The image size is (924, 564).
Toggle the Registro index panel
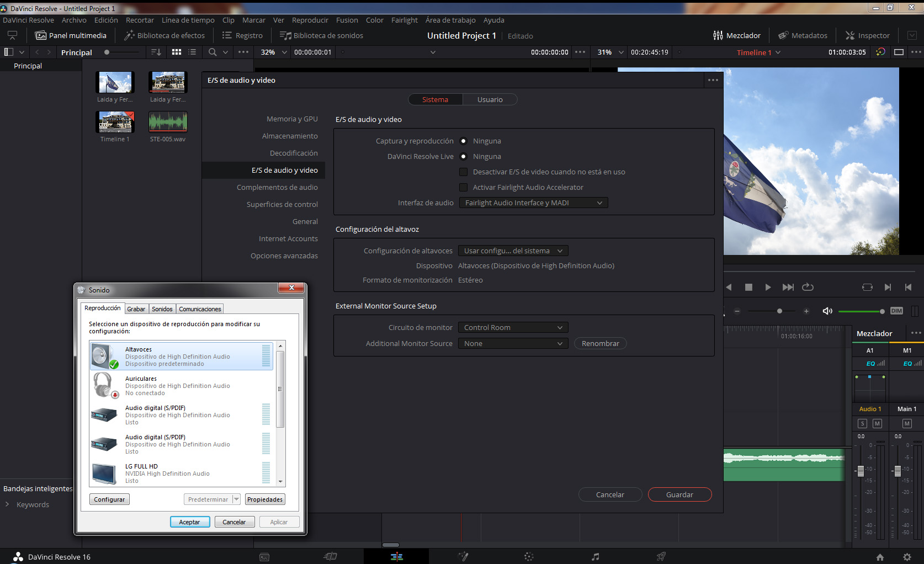click(242, 35)
